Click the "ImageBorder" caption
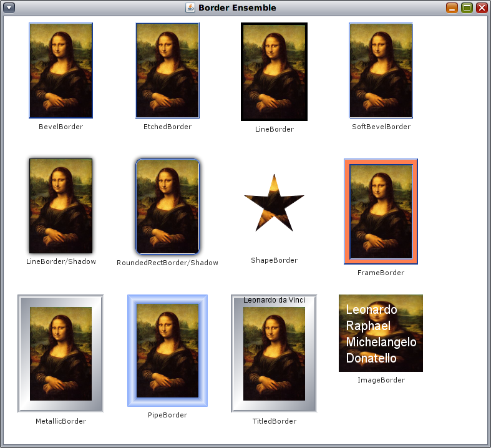 tap(381, 380)
